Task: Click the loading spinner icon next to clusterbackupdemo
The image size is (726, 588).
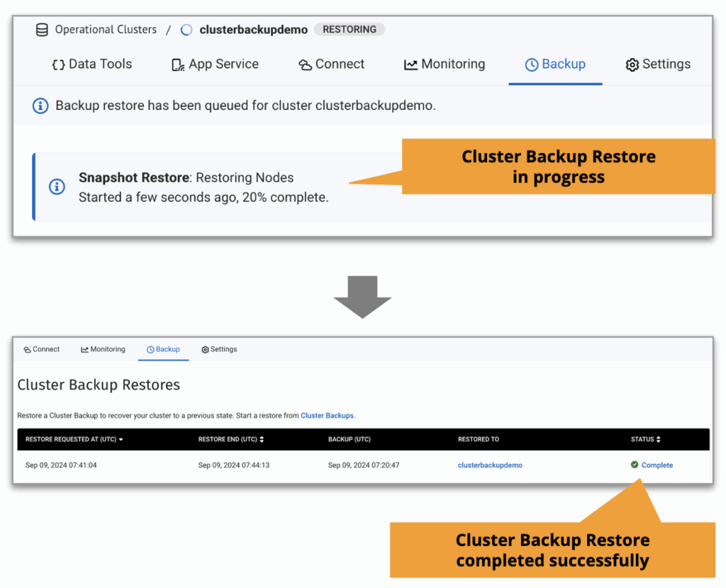Action: pyautogui.click(x=186, y=30)
